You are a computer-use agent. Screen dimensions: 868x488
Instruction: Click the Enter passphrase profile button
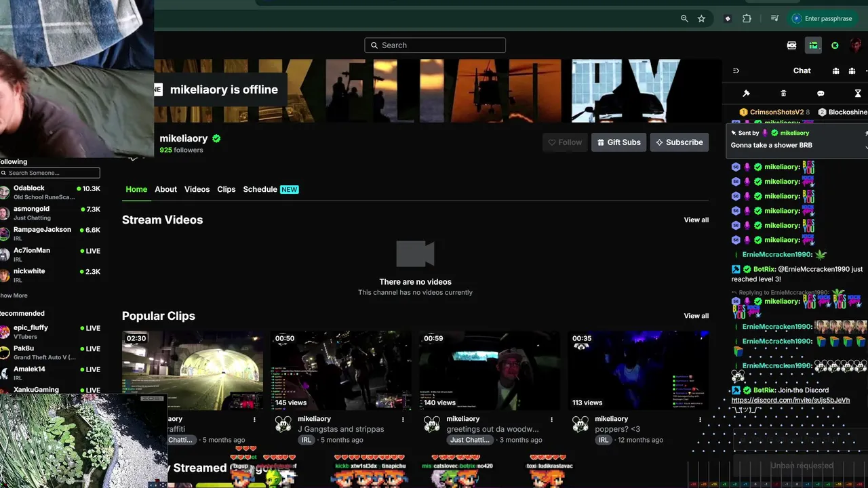[821, 19]
